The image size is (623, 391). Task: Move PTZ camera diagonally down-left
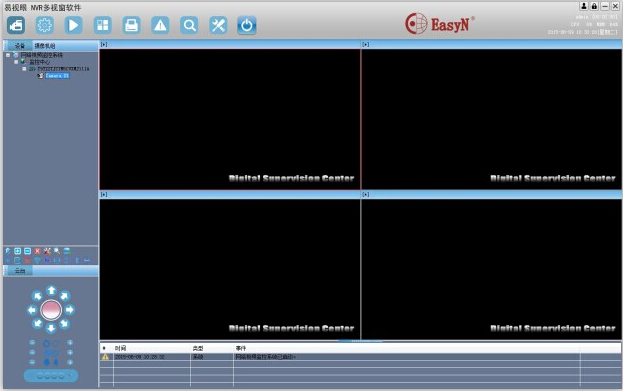pos(37,323)
